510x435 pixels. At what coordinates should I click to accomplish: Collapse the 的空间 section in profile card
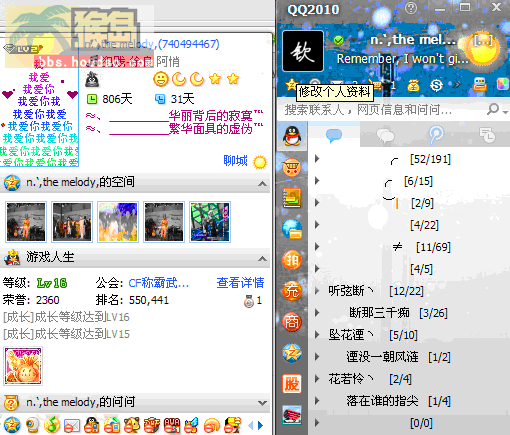click(x=263, y=183)
